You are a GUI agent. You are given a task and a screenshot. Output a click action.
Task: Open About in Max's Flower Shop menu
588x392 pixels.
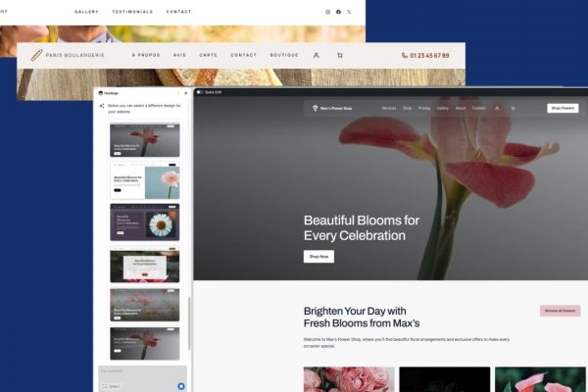click(x=461, y=108)
